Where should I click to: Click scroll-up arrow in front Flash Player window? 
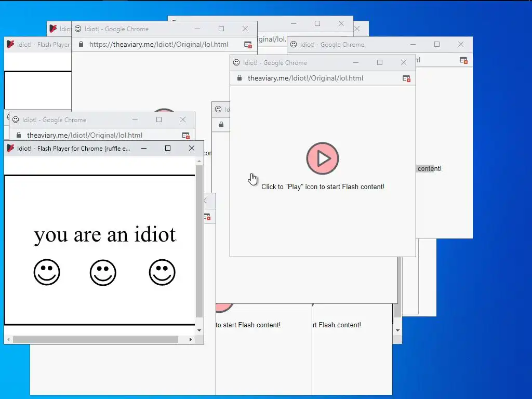199,162
